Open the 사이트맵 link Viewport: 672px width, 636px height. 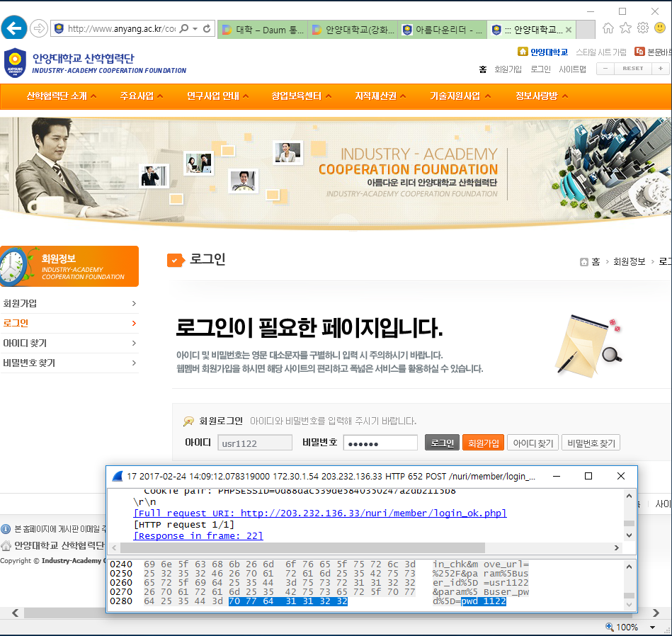pos(572,69)
